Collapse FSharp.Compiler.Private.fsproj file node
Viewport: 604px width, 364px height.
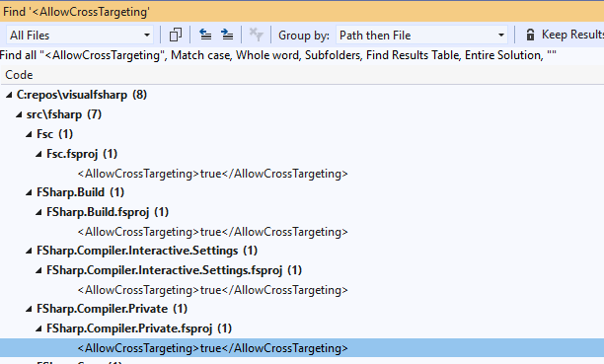click(38, 328)
